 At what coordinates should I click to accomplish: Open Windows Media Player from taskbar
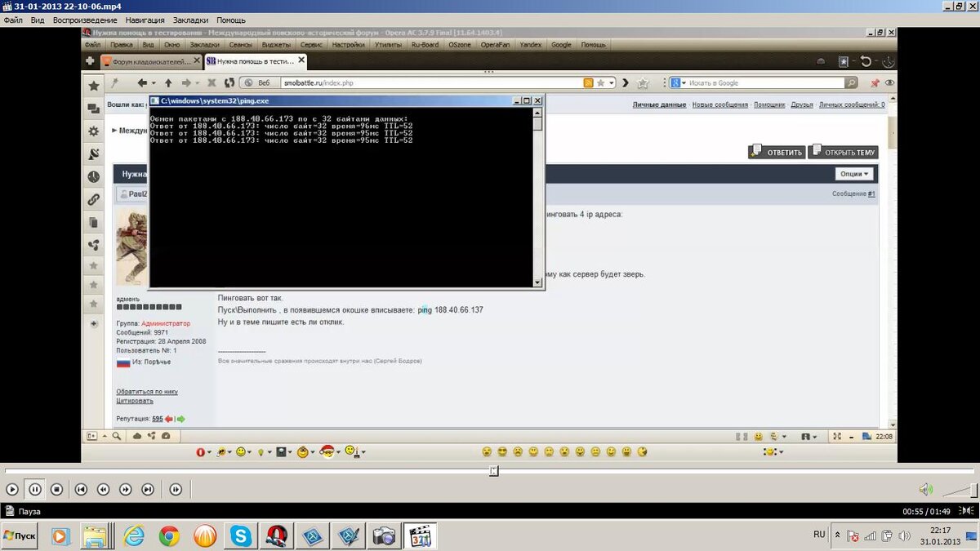(x=60, y=536)
